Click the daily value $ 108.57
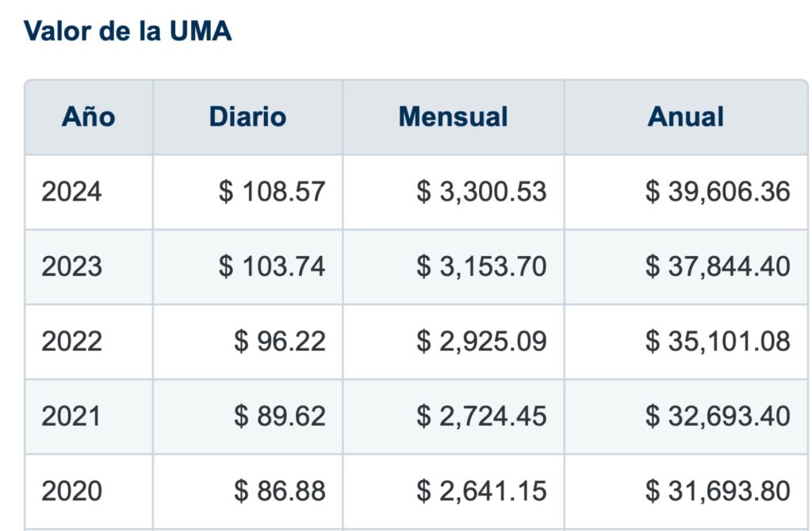812x531 pixels. tap(272, 192)
